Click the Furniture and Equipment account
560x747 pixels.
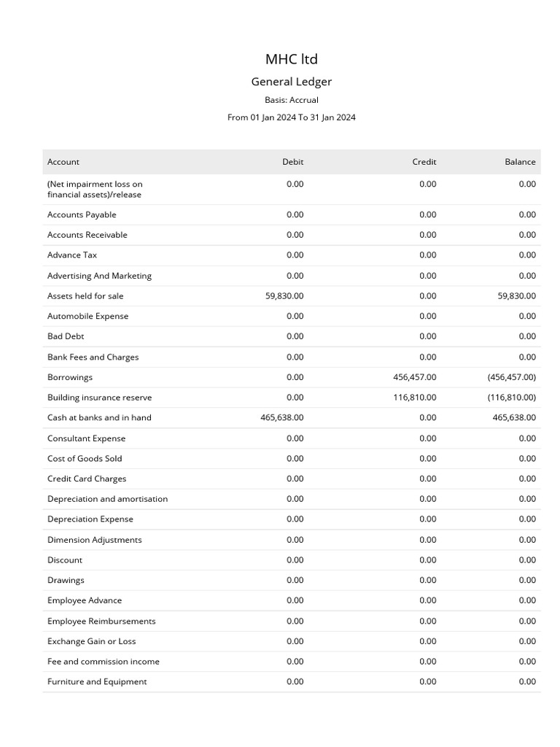(97, 682)
